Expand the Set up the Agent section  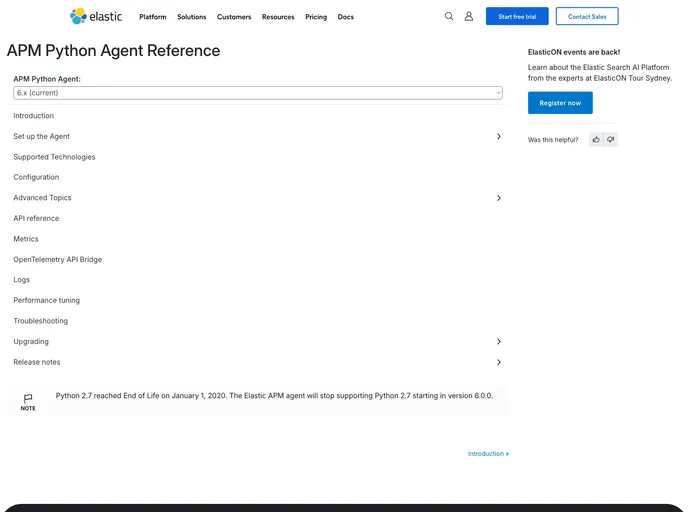[498, 136]
